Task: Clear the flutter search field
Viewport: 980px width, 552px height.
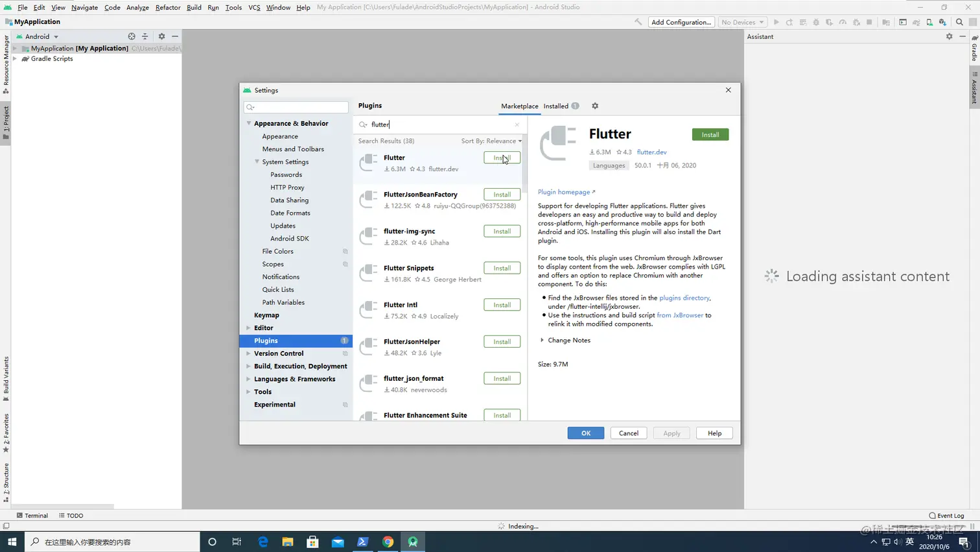Action: click(517, 125)
